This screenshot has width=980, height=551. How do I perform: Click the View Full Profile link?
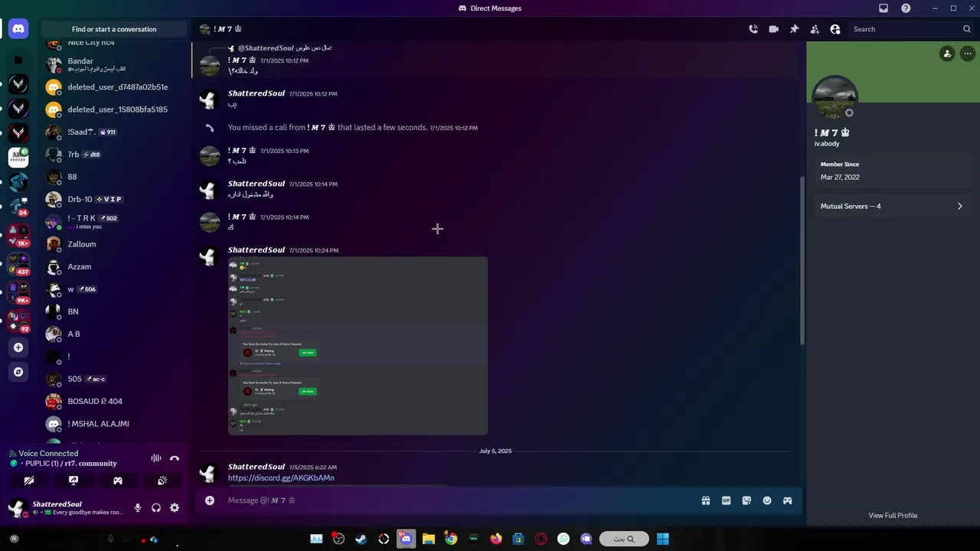coord(893,515)
